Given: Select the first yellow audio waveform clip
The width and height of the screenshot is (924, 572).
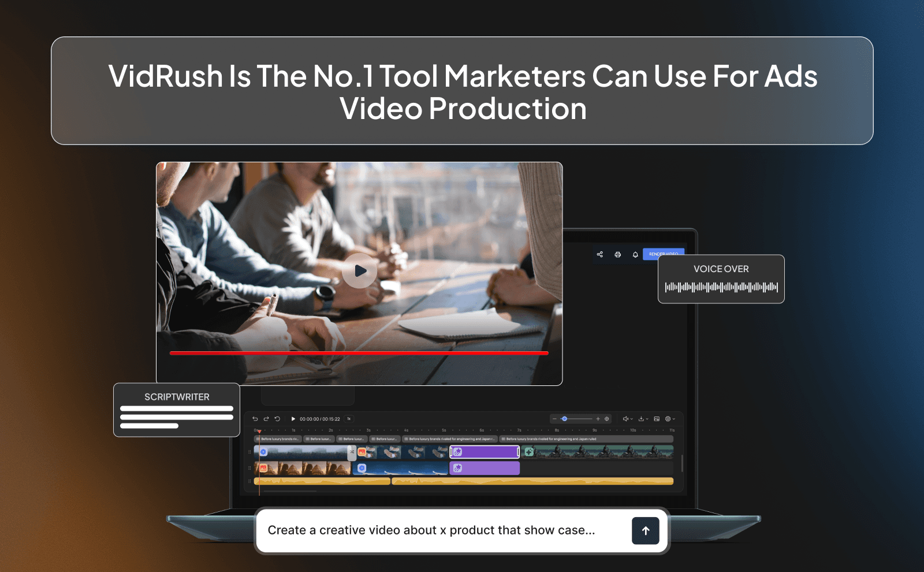Looking at the screenshot, I should tap(322, 481).
